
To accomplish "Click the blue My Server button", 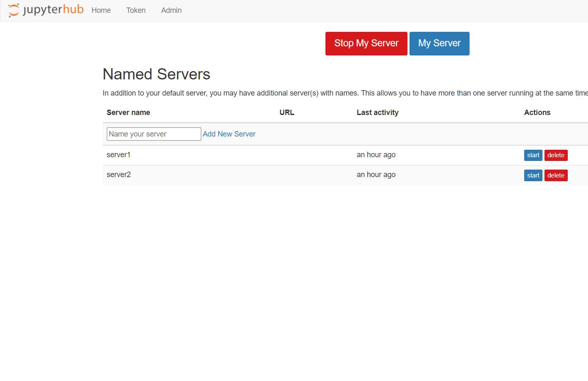I will pyautogui.click(x=439, y=43).
